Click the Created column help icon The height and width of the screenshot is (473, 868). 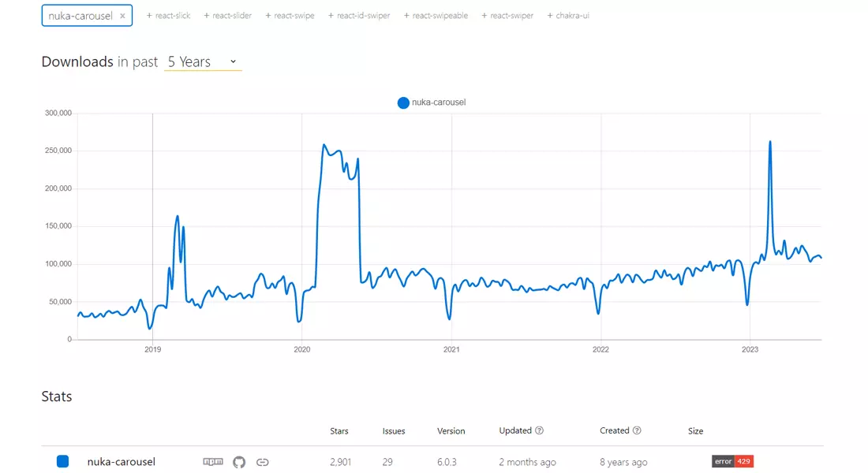pos(637,430)
